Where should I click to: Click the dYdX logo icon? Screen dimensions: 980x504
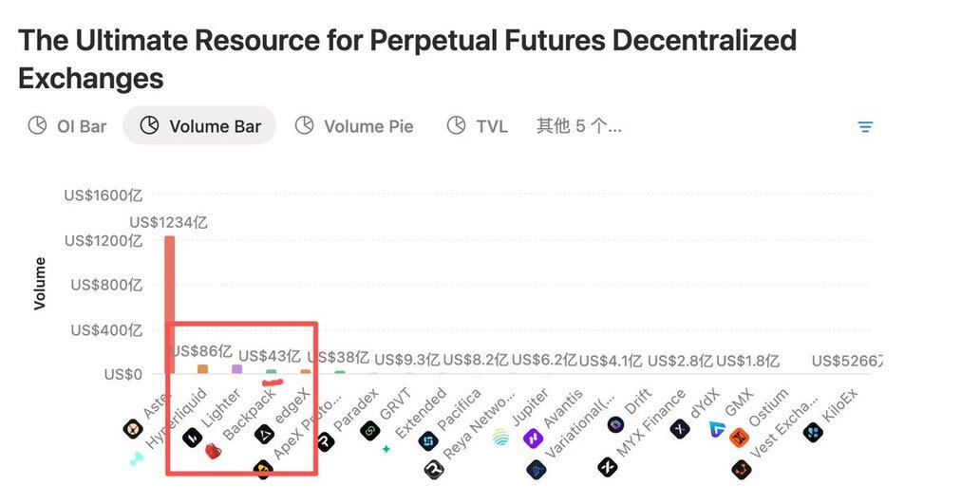[x=680, y=429]
